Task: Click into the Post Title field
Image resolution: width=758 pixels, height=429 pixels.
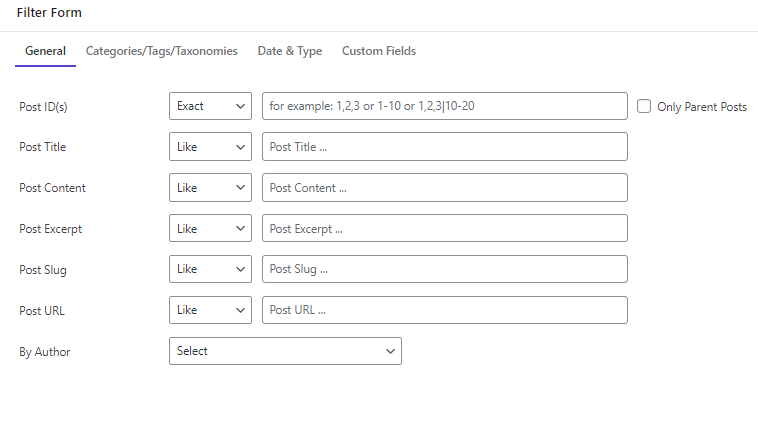Action: click(x=445, y=147)
